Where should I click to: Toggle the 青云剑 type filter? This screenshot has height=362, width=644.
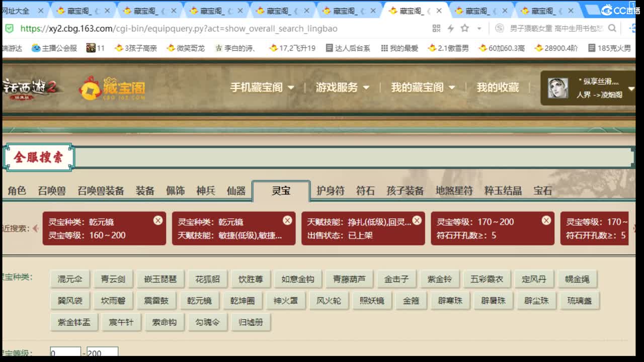113,279
